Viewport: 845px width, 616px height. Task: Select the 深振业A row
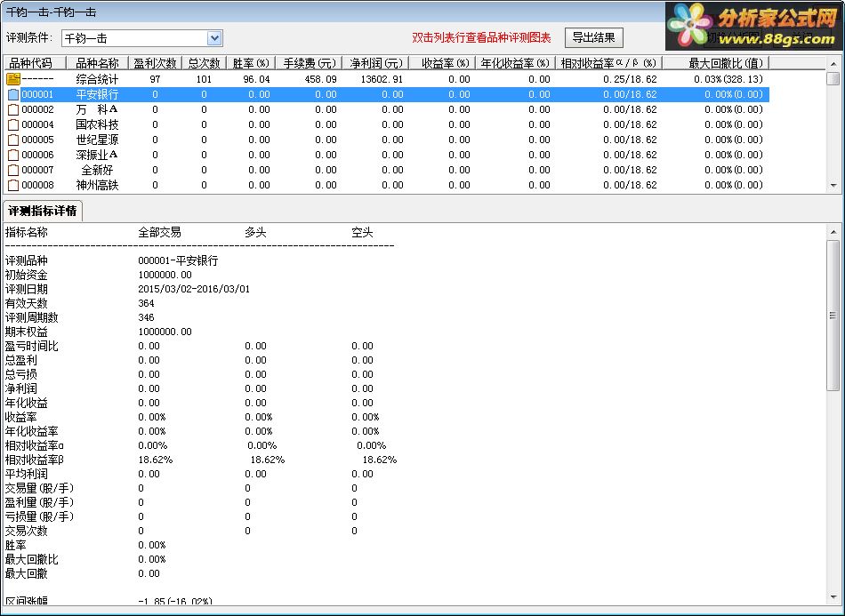[386, 155]
